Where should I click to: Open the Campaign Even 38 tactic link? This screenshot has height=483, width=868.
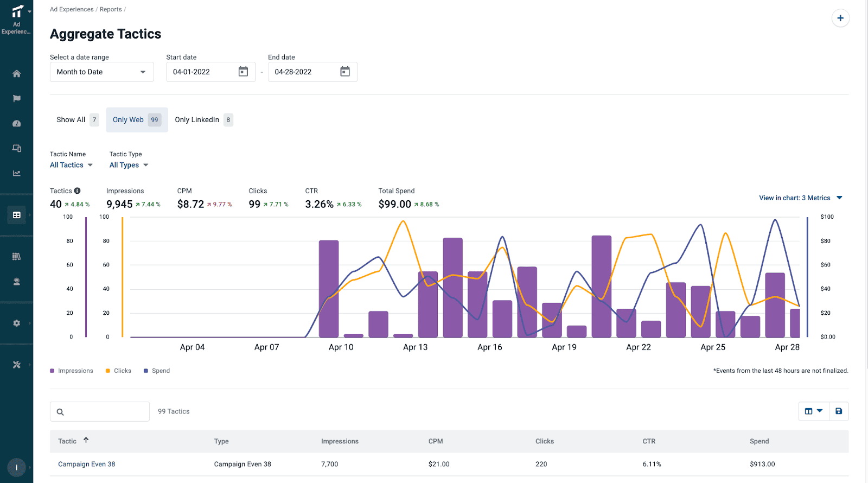point(87,464)
